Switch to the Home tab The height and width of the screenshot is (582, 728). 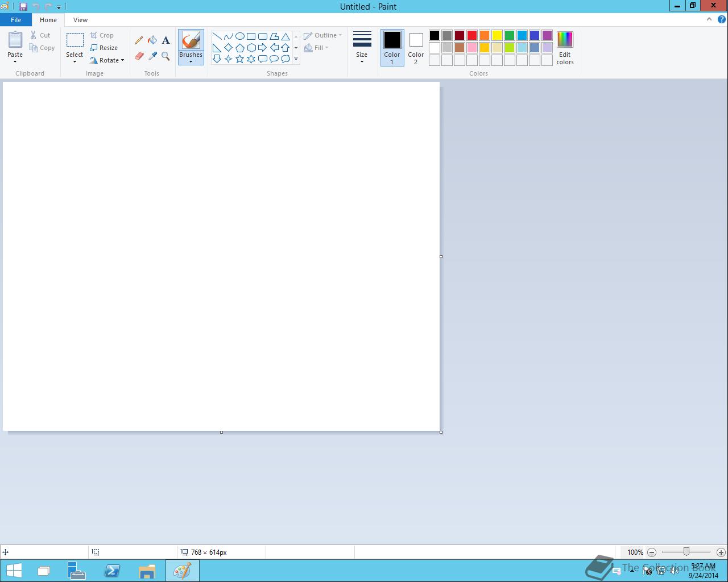click(48, 20)
